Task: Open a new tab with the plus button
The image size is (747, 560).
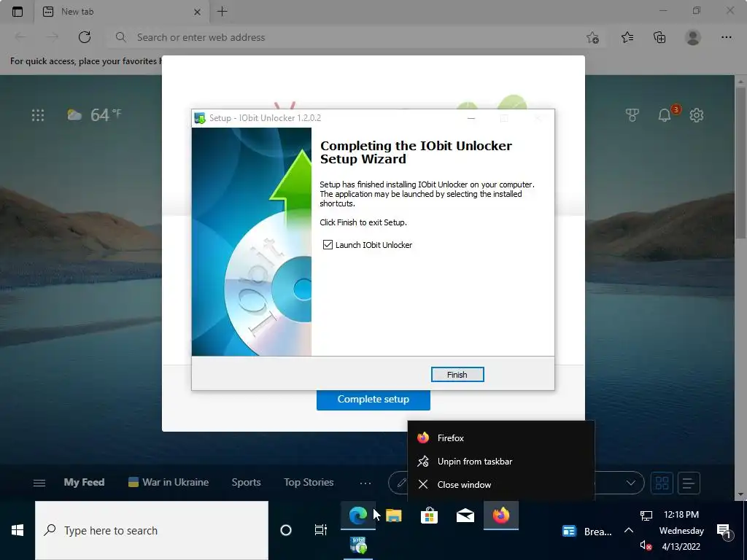Action: [x=222, y=12]
